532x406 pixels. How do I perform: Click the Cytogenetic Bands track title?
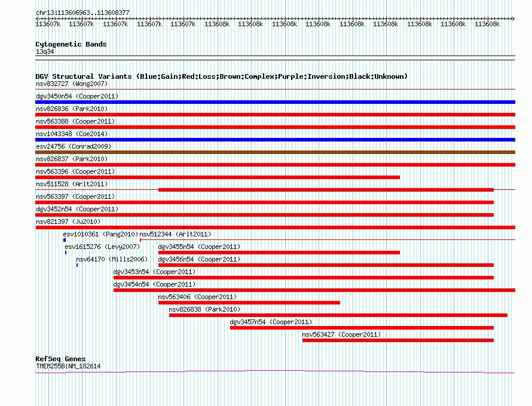(71, 44)
